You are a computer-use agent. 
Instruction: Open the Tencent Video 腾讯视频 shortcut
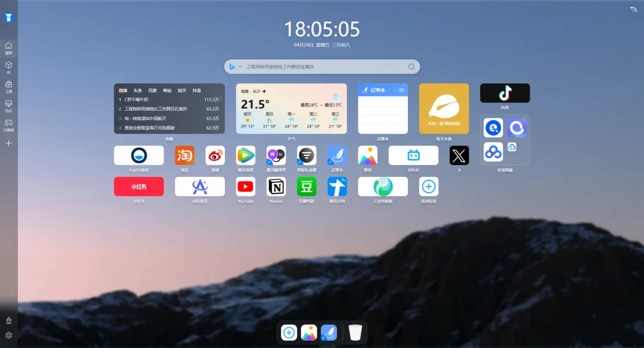(x=246, y=156)
